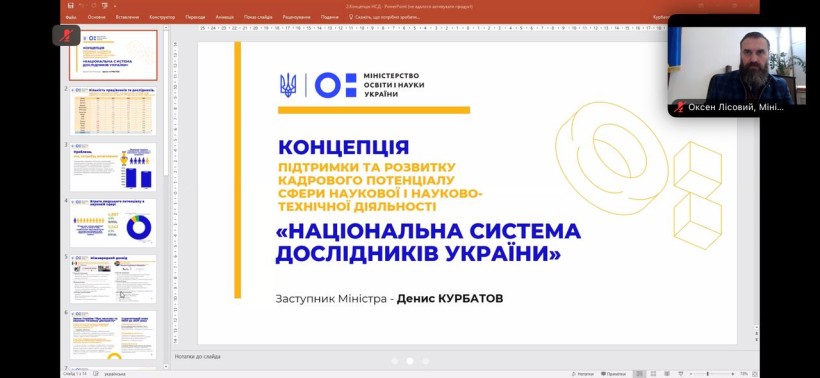The image size is (820, 378).
Task: Click the 'українська' language indicator
Action: (x=114, y=374)
